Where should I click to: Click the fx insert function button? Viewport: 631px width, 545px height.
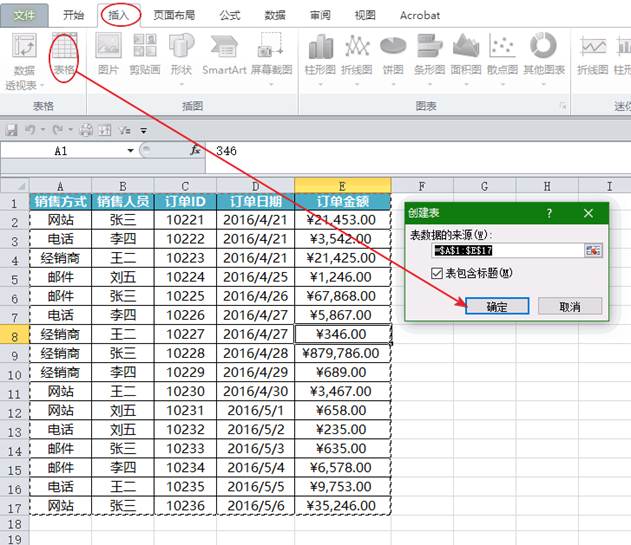[196, 150]
